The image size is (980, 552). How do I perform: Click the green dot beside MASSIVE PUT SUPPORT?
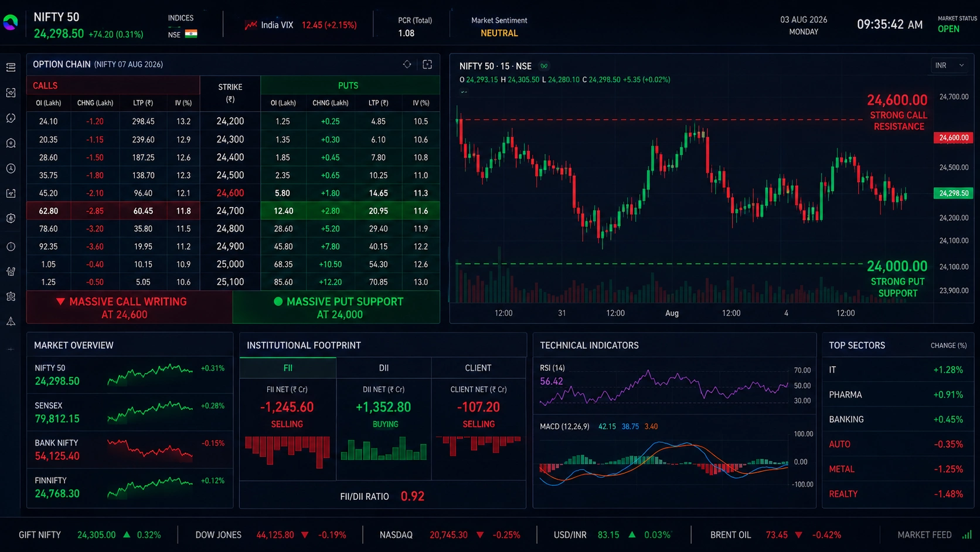click(x=278, y=302)
